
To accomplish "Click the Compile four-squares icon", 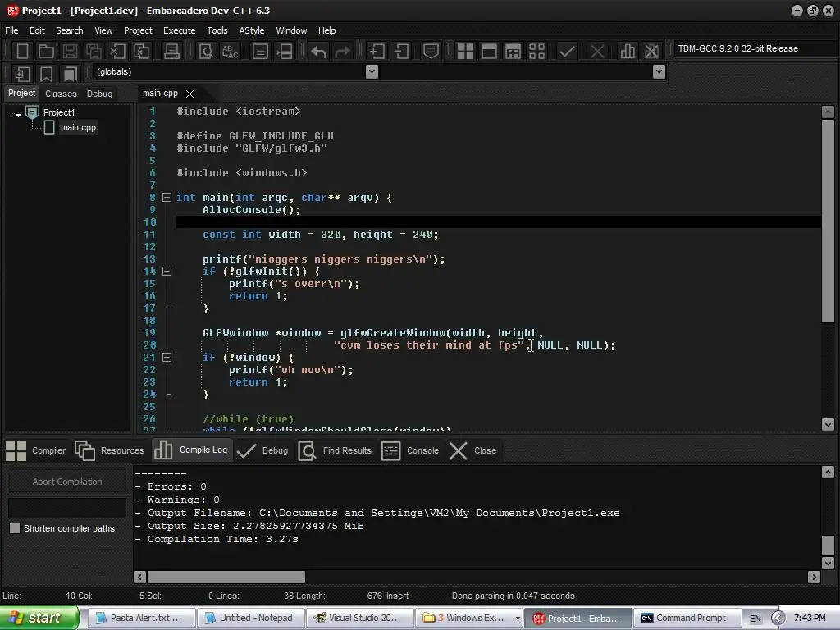I will [x=465, y=52].
